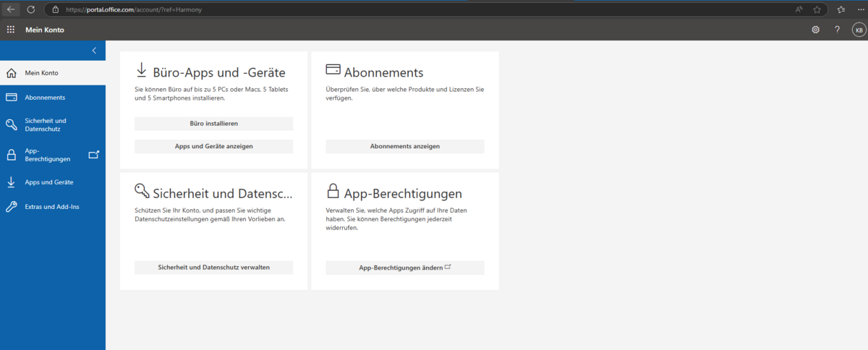The image size is (868, 350).
Task: Click Abonnements anzeigen button
Action: [404, 146]
